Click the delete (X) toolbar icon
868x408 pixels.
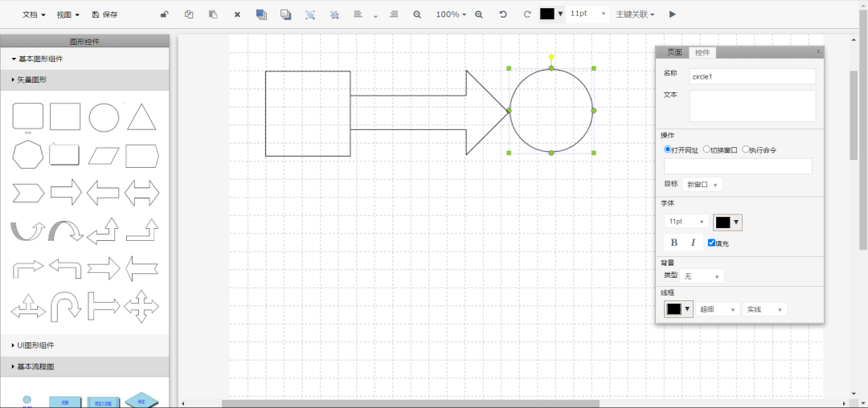click(x=237, y=14)
